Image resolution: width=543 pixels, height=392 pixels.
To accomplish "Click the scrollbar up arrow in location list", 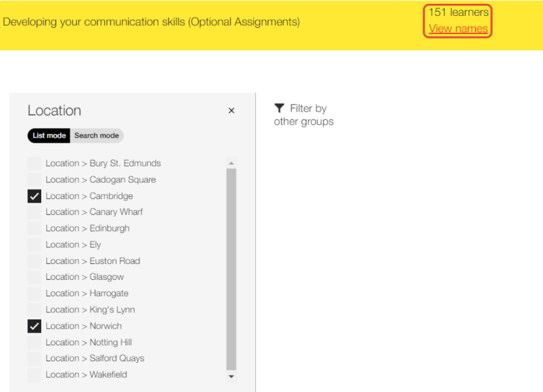I will [231, 163].
